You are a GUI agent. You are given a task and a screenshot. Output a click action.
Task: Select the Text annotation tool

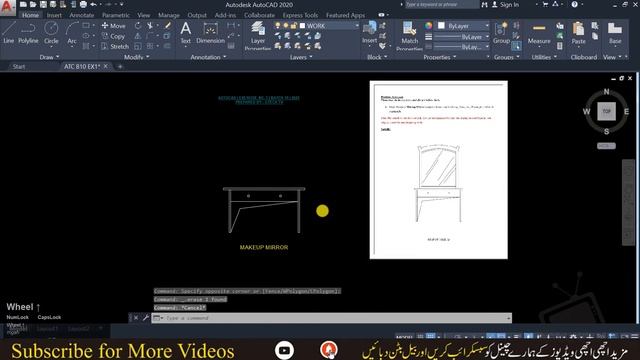pos(185,33)
